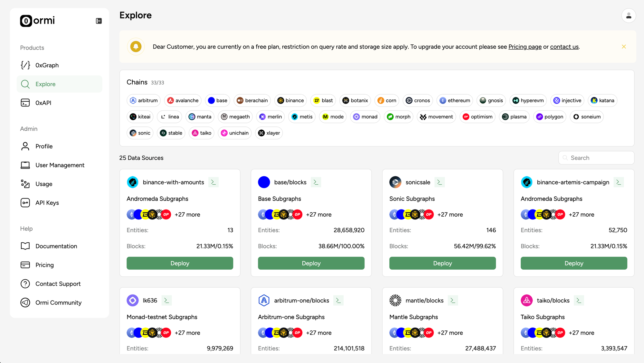
Task: Click terminal icon beside taiko/blocks
Action: click(x=579, y=300)
